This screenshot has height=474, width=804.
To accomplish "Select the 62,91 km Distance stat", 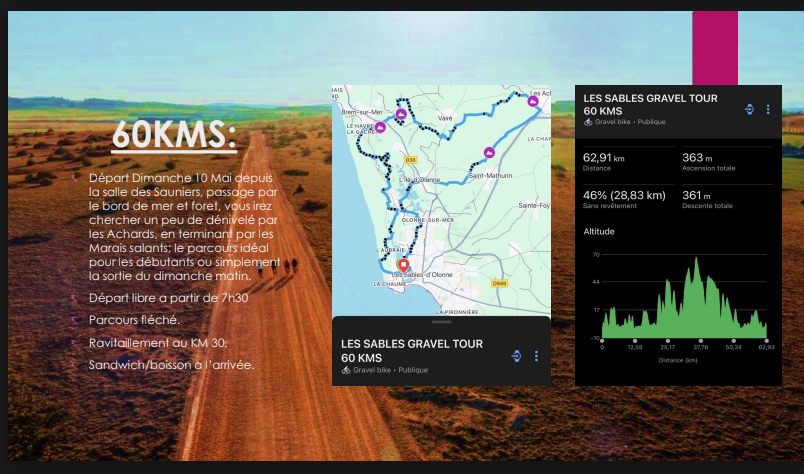I will (x=604, y=161).
